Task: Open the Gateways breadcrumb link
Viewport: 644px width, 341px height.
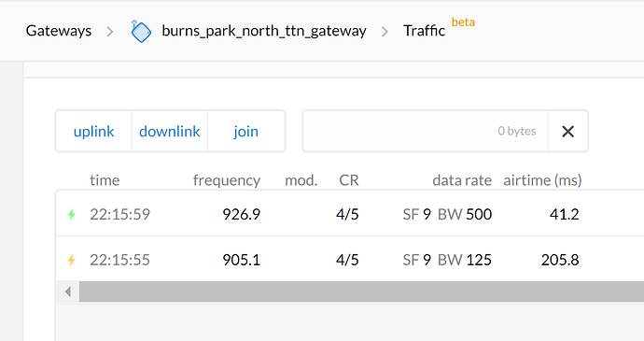Action: point(59,31)
